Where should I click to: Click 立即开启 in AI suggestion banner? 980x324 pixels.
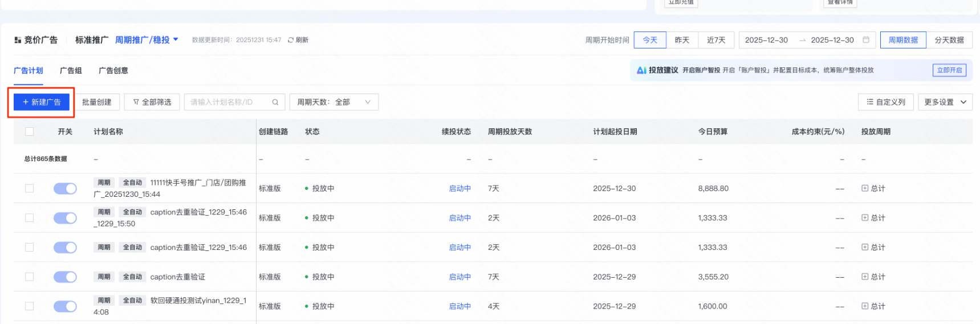949,70
